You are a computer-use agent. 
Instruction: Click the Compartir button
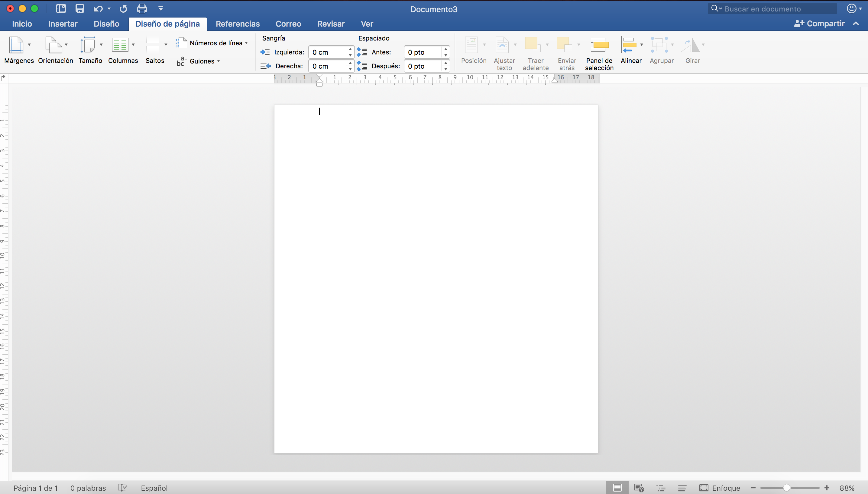(819, 23)
